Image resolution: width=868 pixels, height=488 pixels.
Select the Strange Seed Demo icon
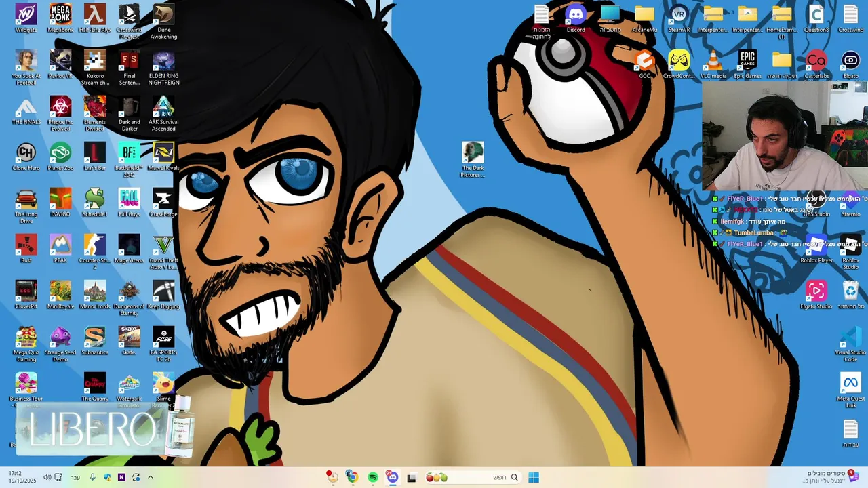[60, 344]
